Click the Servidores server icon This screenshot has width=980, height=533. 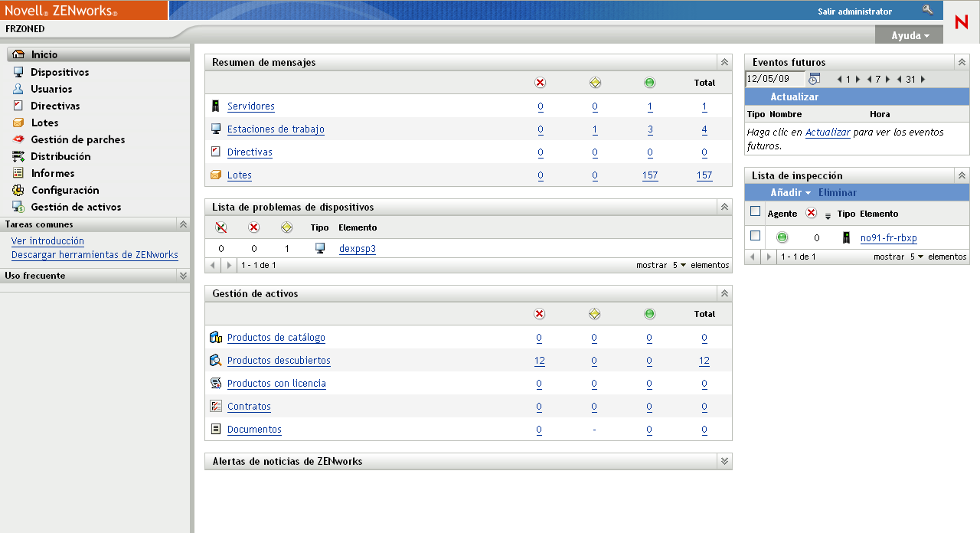(x=216, y=106)
